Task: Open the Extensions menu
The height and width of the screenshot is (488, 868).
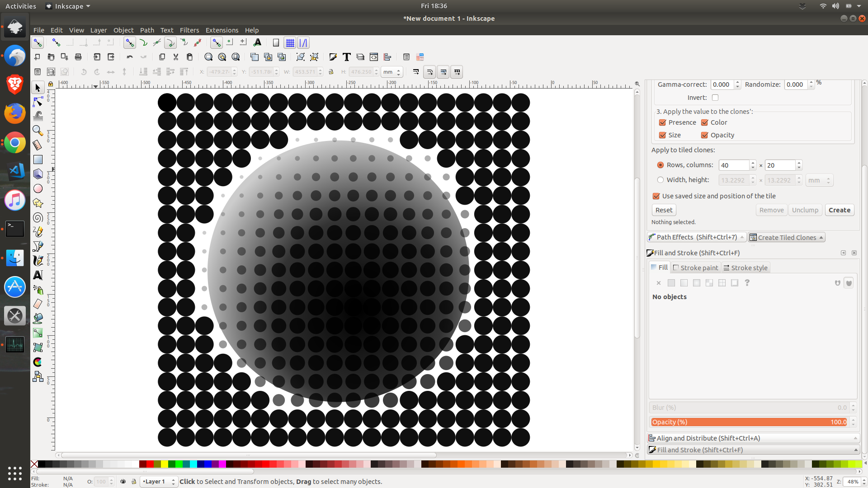Action: tap(222, 30)
